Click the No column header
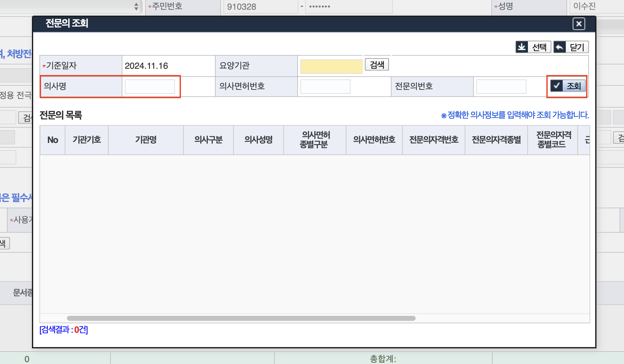Viewport: 624px width, 364px height. pyautogui.click(x=53, y=140)
